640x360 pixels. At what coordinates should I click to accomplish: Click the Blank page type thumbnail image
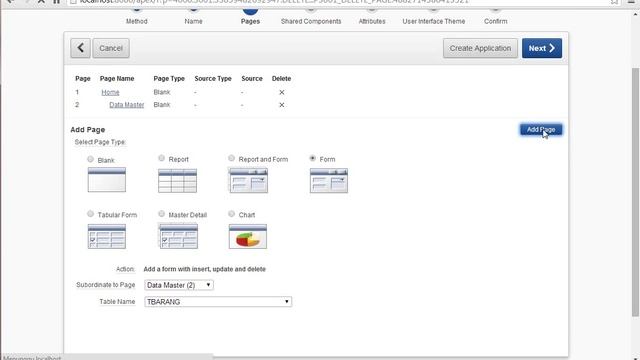click(x=107, y=180)
